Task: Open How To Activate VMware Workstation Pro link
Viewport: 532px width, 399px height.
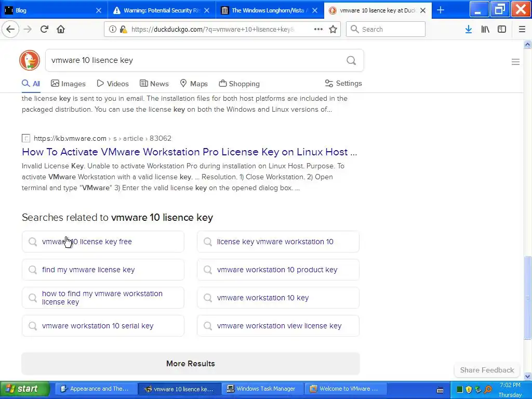Action: [x=189, y=152]
